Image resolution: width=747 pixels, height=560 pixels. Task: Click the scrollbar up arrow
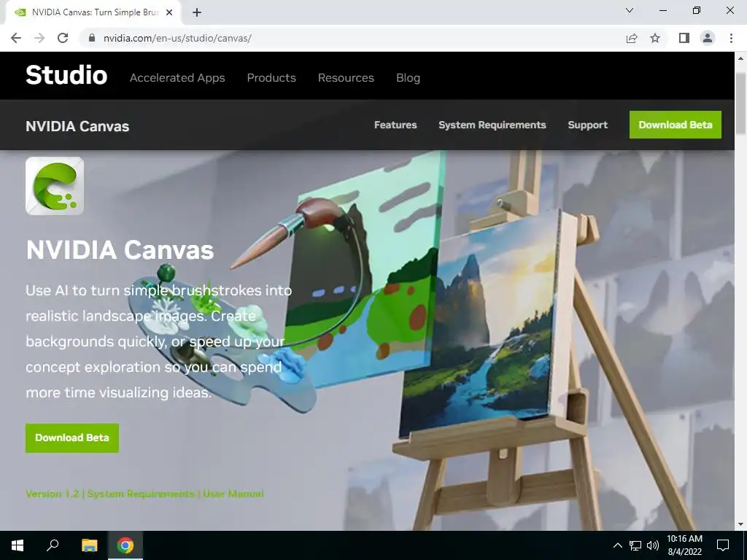point(740,58)
